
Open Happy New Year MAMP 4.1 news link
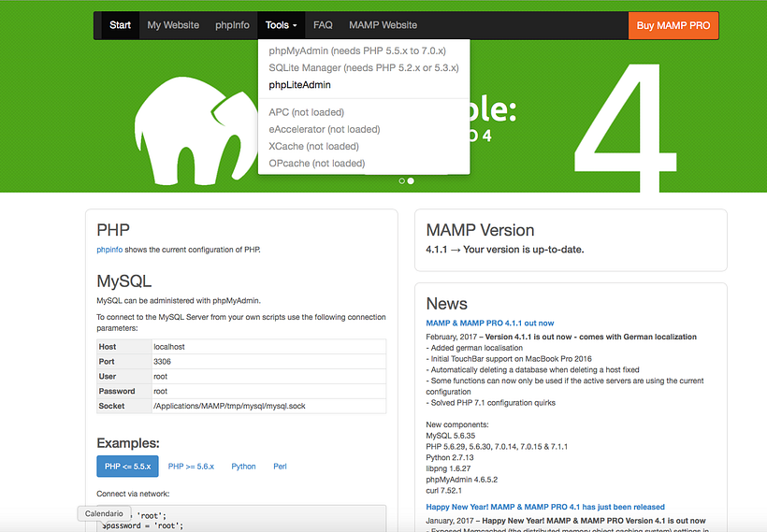pyautogui.click(x=545, y=507)
